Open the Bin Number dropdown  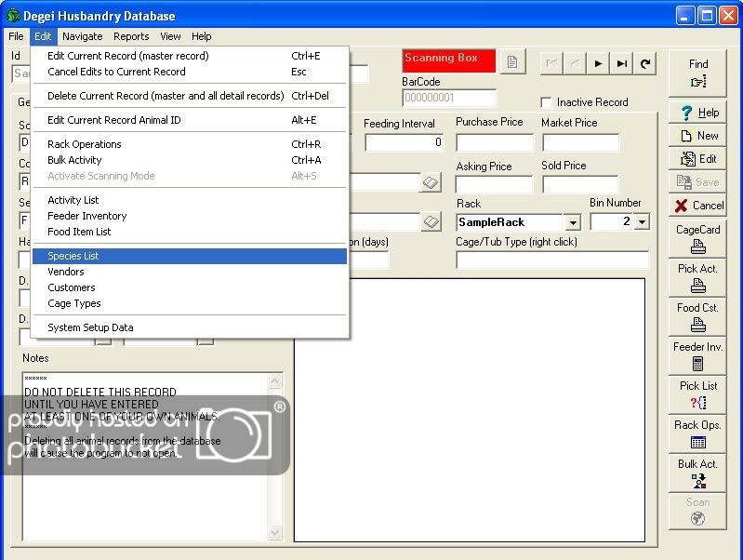pos(642,222)
